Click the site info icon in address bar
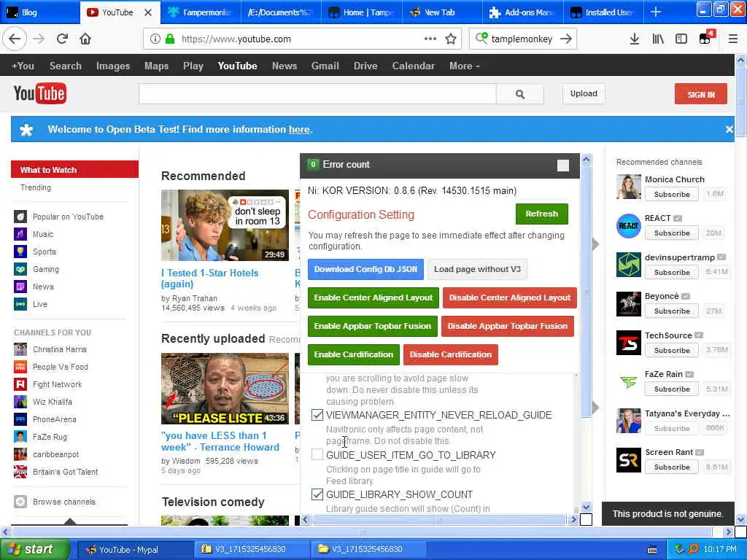The height and width of the screenshot is (560, 747). point(155,39)
